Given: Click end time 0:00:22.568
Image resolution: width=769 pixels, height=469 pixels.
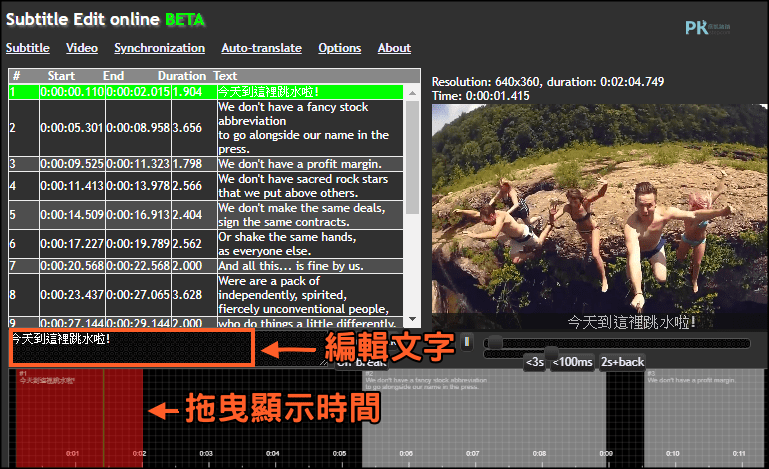Looking at the screenshot, I should tap(138, 266).
